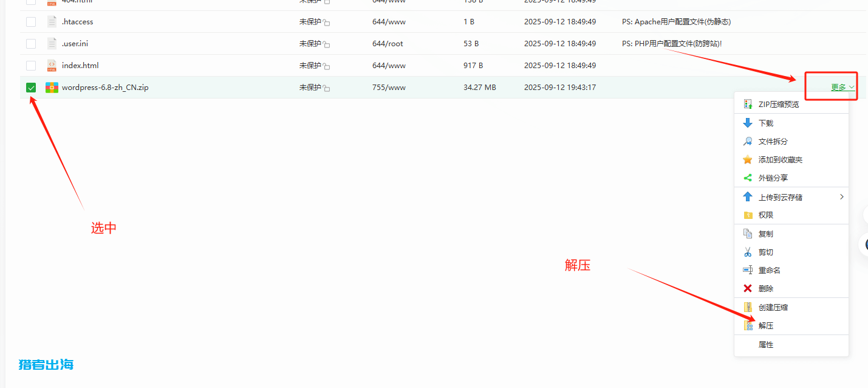868x388 pixels.
Task: Click the gold star favorites icon
Action: (748, 160)
